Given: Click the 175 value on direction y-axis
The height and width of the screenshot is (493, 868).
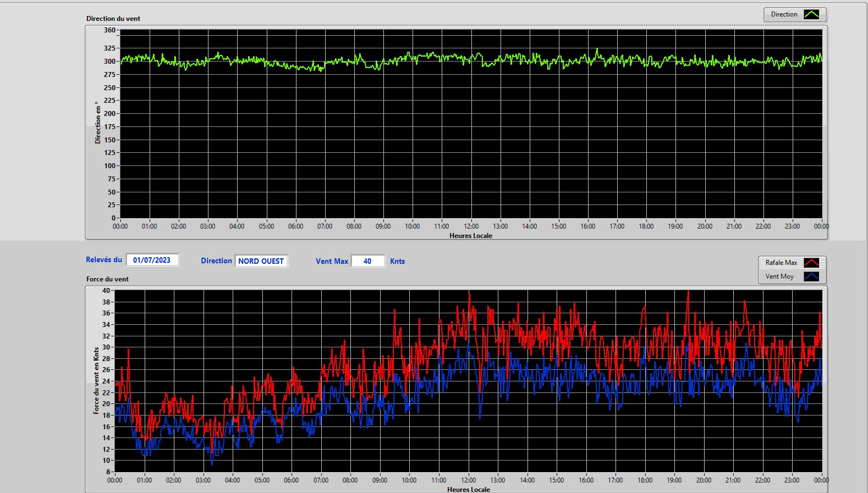Looking at the screenshot, I should click(x=110, y=127).
